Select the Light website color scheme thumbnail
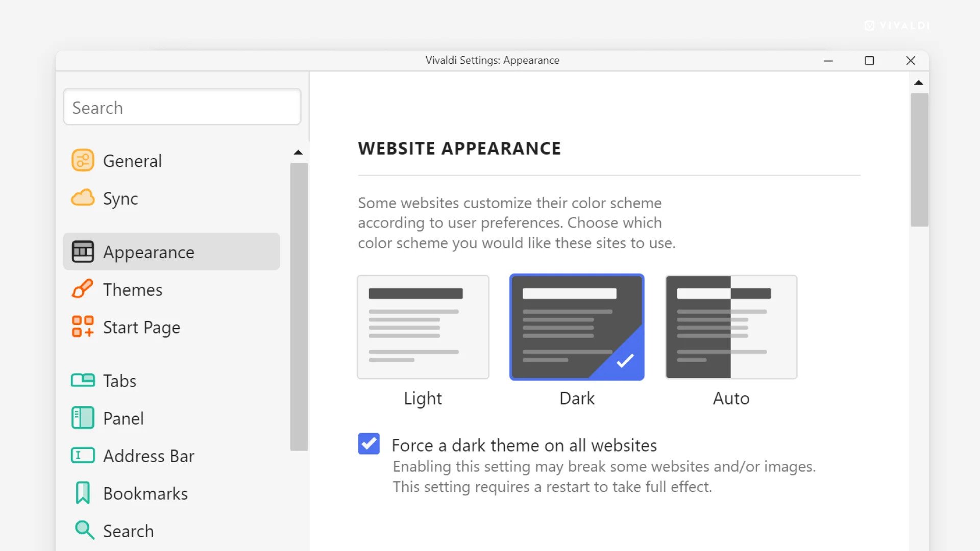The height and width of the screenshot is (551, 980). coord(423,327)
